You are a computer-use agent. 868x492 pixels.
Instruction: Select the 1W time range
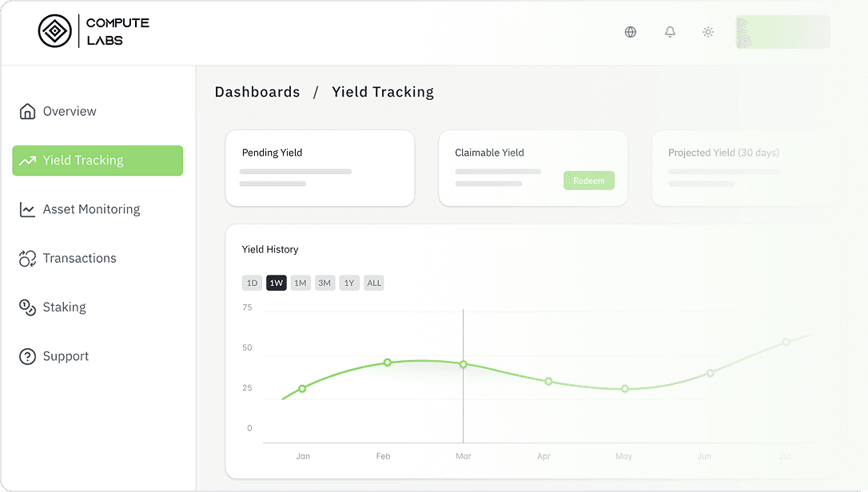click(x=277, y=283)
